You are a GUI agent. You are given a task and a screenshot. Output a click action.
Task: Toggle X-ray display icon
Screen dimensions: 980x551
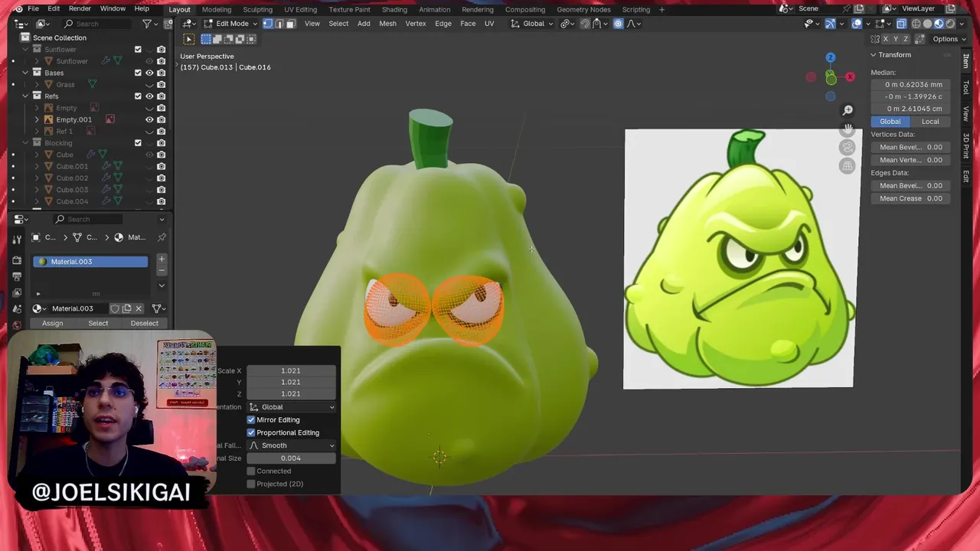901,24
